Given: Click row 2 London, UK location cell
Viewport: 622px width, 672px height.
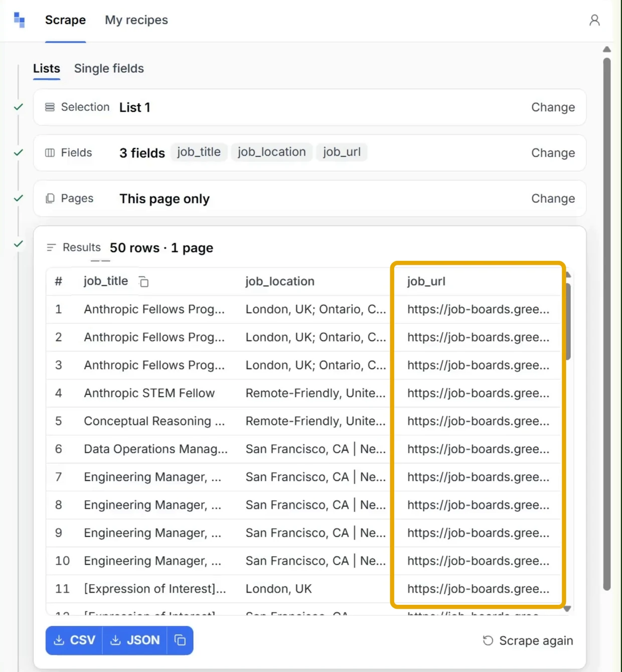Looking at the screenshot, I should coord(316,338).
